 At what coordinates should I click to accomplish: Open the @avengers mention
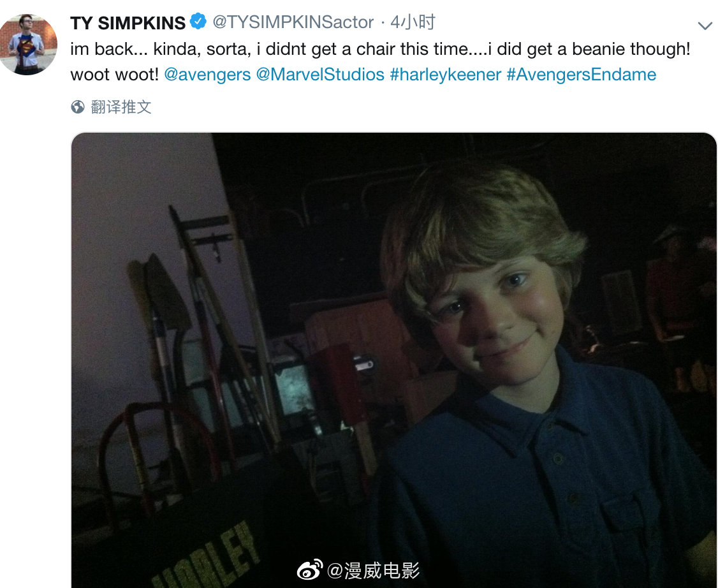(x=207, y=74)
